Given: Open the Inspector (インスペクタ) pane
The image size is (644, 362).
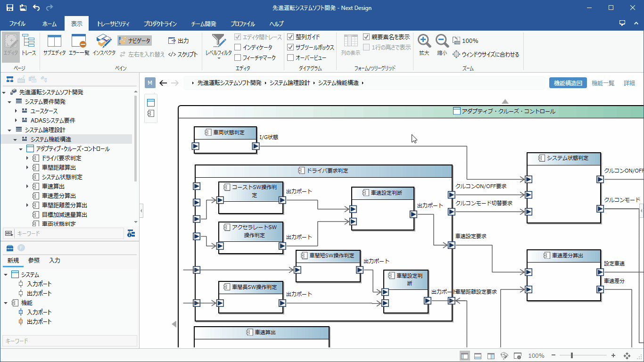Looking at the screenshot, I should coord(104,45).
